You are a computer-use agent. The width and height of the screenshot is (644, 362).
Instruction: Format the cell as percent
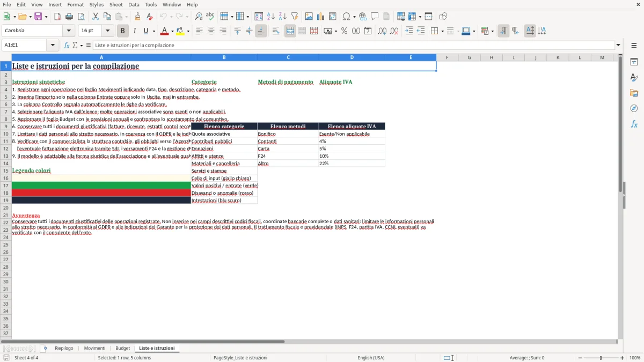(x=345, y=31)
